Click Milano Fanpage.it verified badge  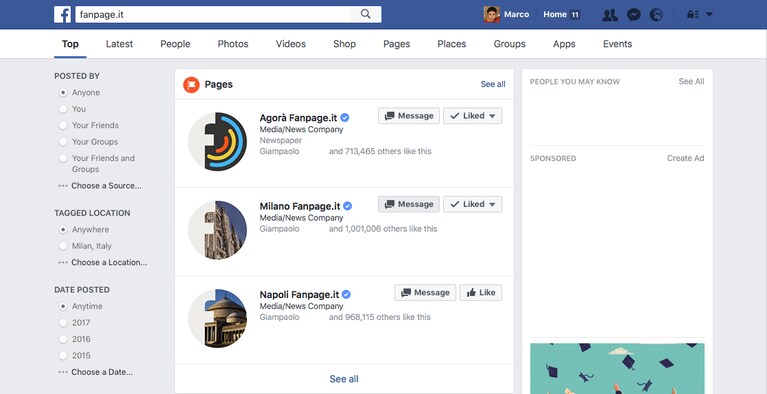tap(347, 206)
